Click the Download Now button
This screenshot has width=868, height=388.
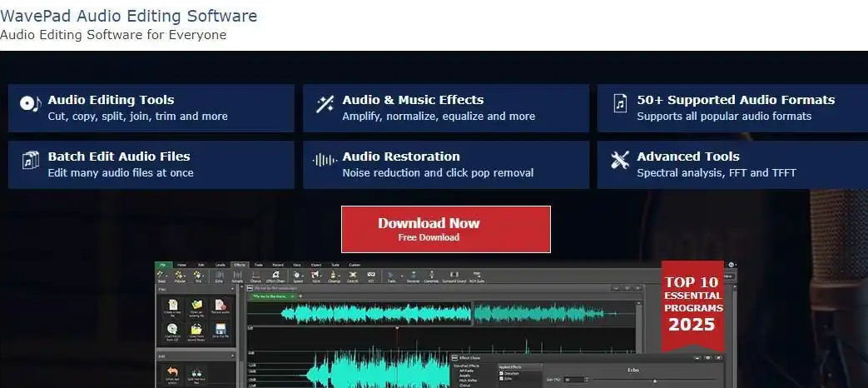coord(445,229)
